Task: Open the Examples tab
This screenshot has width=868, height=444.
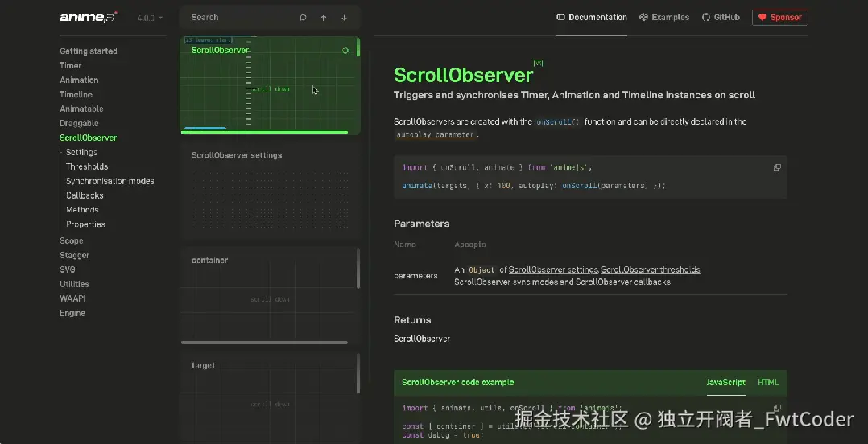Action: click(664, 17)
